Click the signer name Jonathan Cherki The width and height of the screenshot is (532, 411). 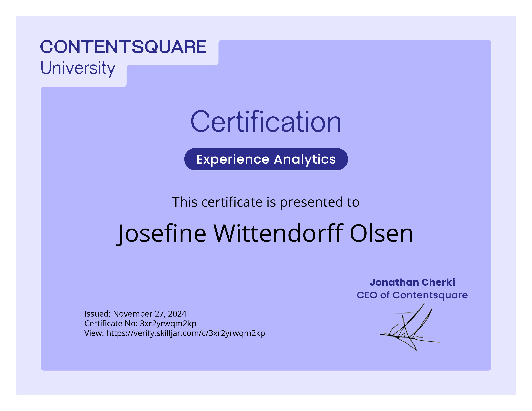click(x=412, y=282)
